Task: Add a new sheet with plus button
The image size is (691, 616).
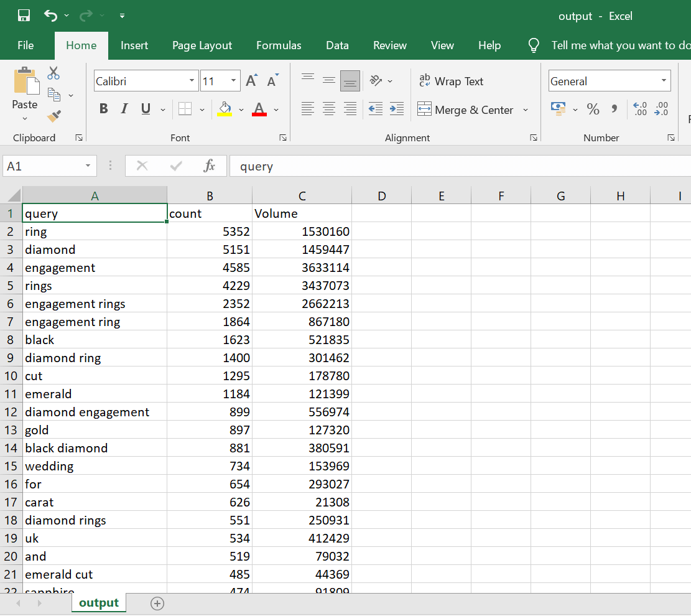Action: 157,603
